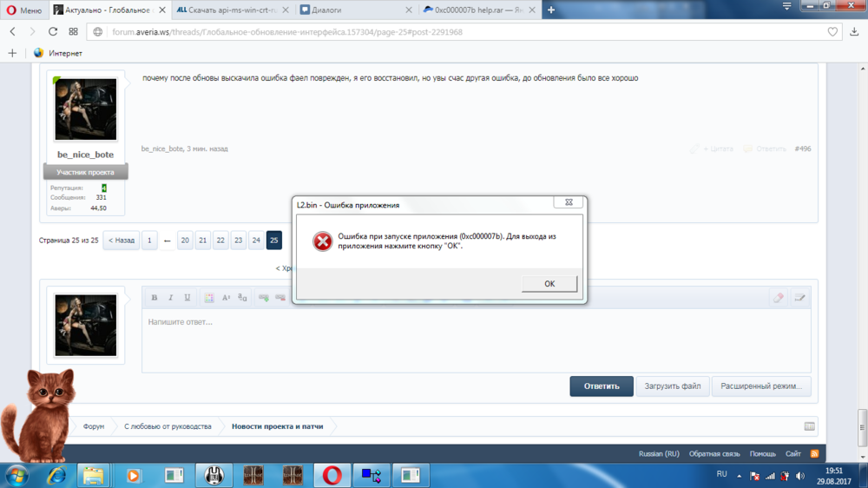Open Russian (RU) language chooser in footer

pos(659,453)
